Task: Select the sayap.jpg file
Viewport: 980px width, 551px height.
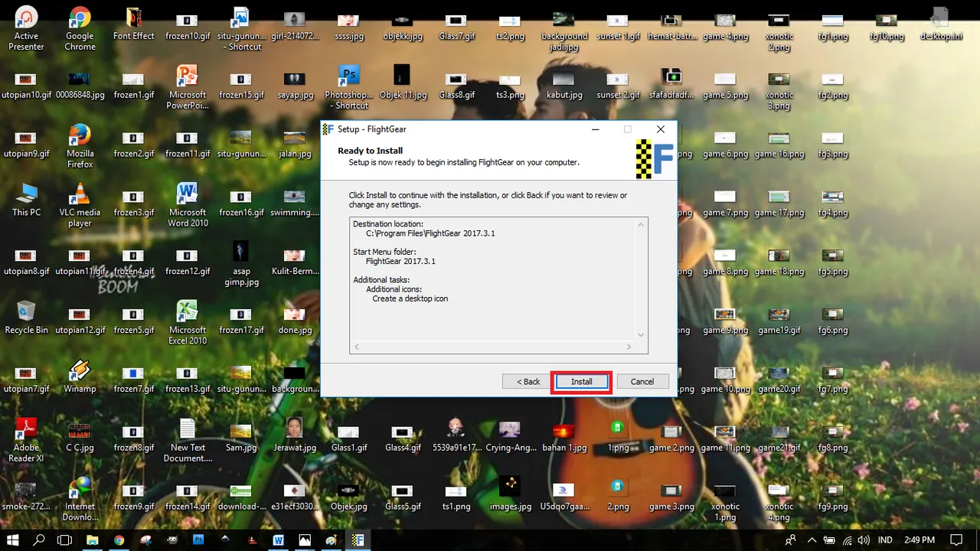Action: (x=295, y=83)
